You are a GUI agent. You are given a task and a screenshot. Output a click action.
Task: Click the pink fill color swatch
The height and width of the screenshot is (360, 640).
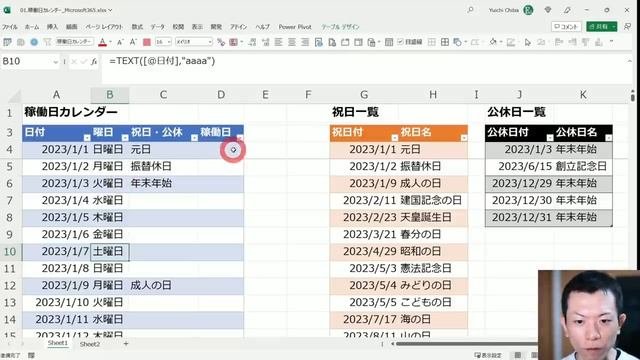[147, 42]
